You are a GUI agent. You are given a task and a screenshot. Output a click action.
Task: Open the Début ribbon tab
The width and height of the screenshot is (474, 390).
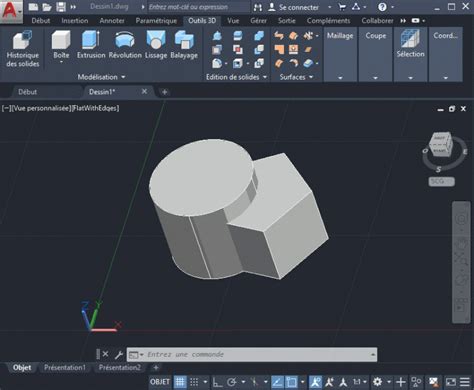coord(41,21)
